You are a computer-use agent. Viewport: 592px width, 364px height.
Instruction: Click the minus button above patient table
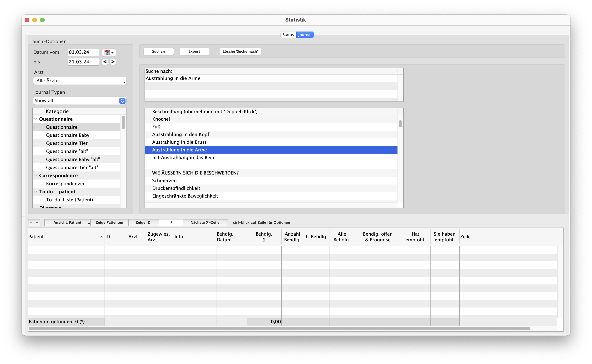click(37, 222)
